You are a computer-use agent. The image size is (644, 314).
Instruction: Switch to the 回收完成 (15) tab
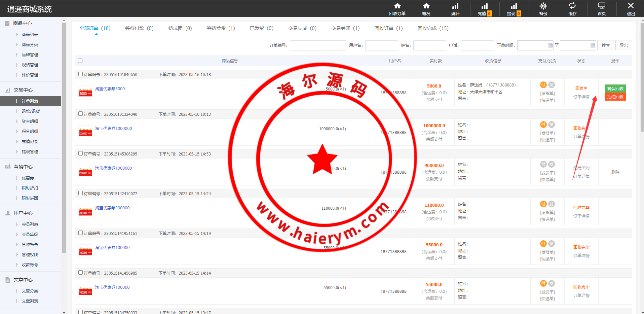coord(433,28)
